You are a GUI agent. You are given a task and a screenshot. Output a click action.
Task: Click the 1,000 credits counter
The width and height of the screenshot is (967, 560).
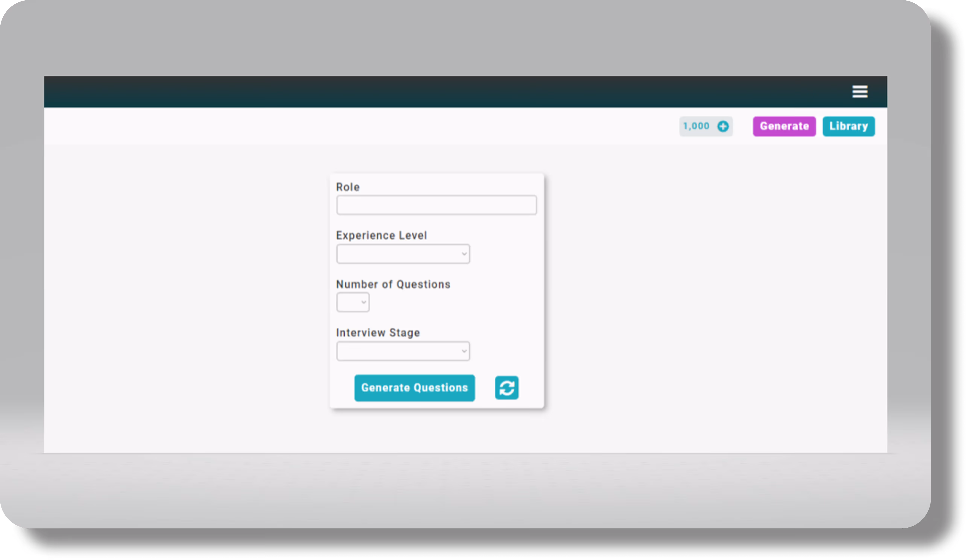pos(696,126)
